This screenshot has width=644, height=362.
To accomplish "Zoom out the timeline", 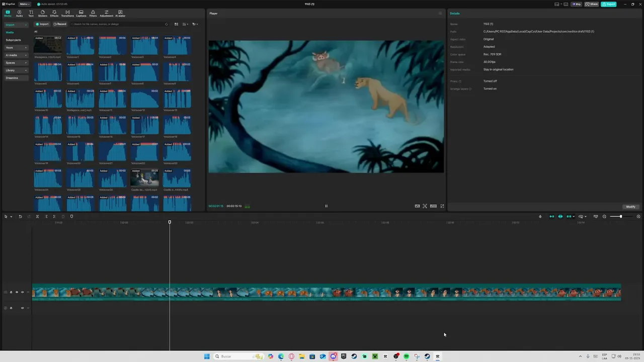I will tap(605, 217).
